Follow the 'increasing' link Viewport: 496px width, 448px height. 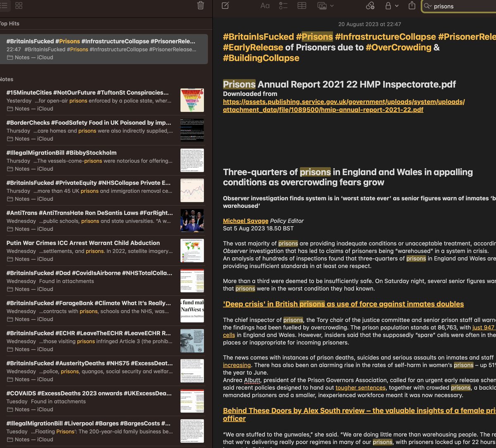click(237, 365)
